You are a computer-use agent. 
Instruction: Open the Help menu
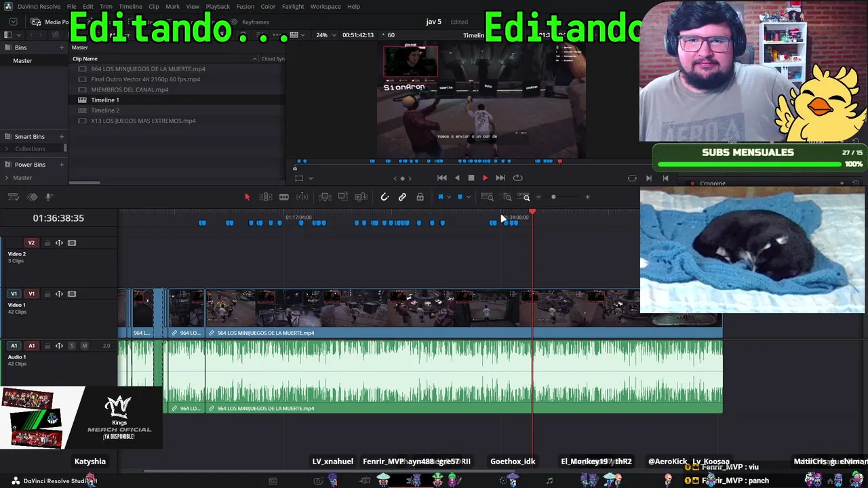pos(354,7)
